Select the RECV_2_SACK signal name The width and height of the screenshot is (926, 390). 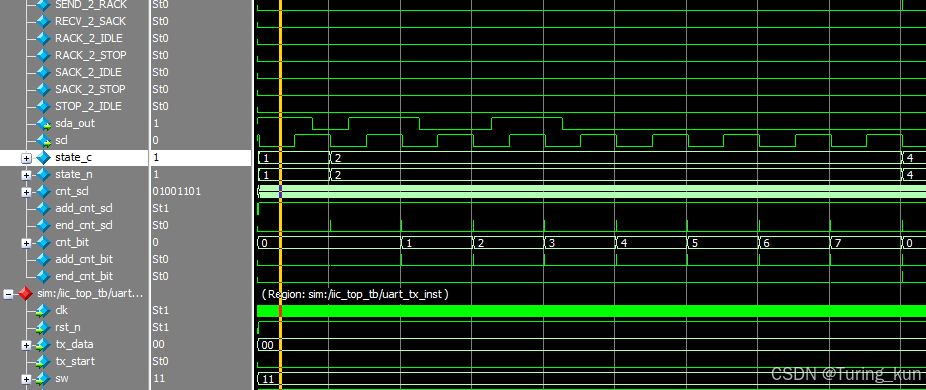click(x=90, y=21)
